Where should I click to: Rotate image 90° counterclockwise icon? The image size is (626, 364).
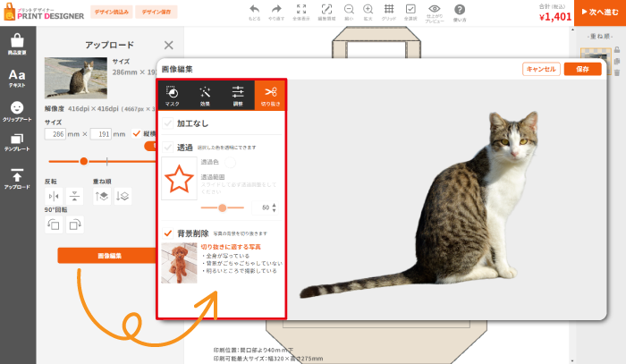tap(52, 224)
